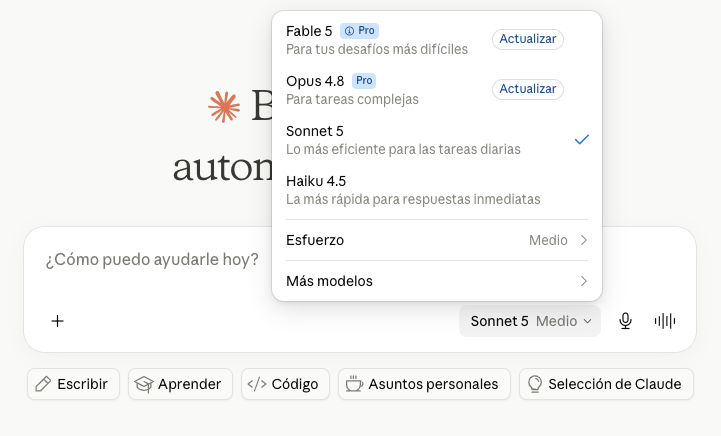Open voice mode waveform icon

click(665, 321)
